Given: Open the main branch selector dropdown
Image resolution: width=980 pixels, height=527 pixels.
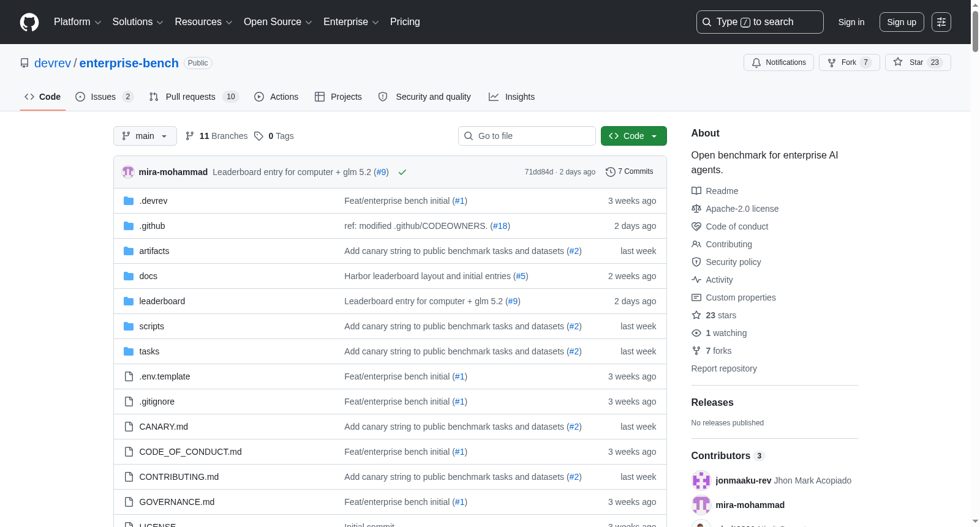Looking at the screenshot, I should (145, 136).
